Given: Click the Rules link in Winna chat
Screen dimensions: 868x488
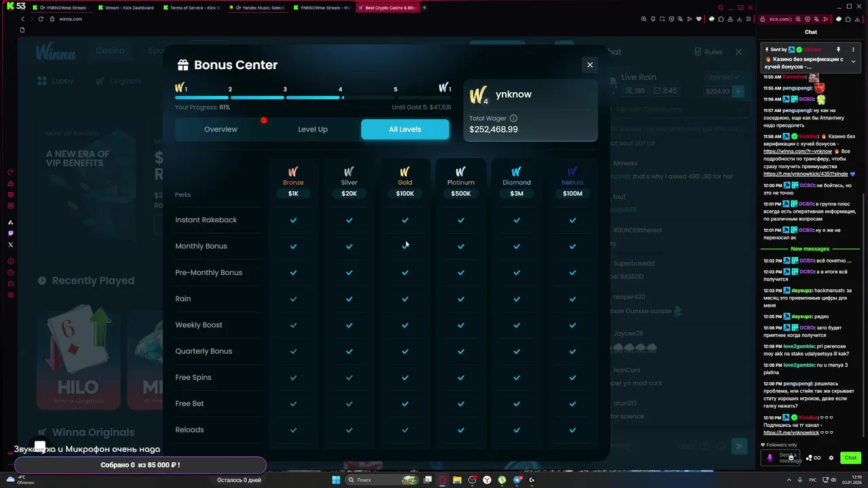Looking at the screenshot, I should pos(709,52).
